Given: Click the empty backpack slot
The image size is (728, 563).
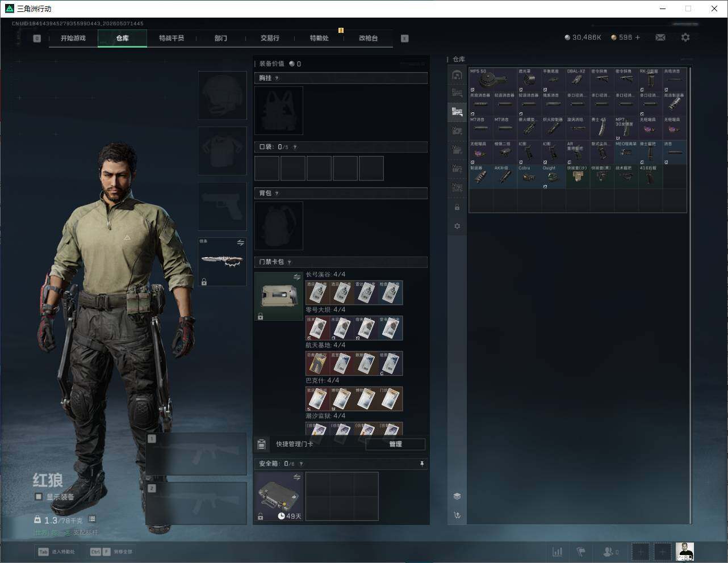Looking at the screenshot, I should [279, 226].
